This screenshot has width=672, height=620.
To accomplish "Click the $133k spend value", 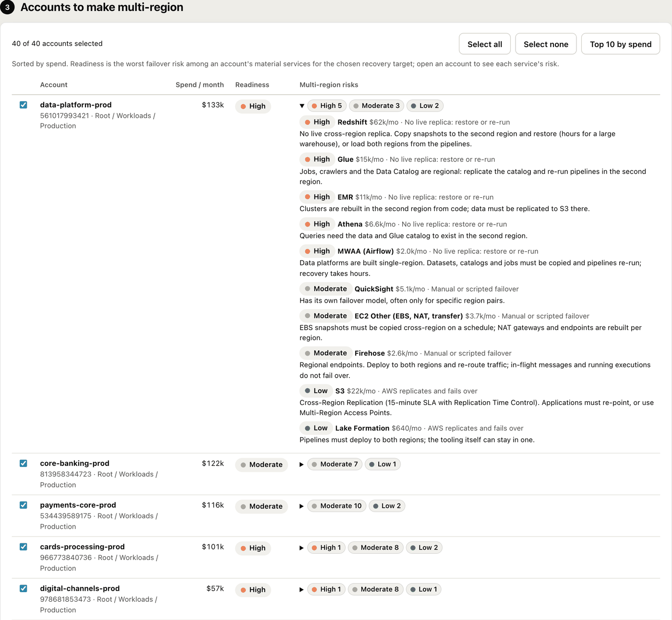I will (213, 105).
